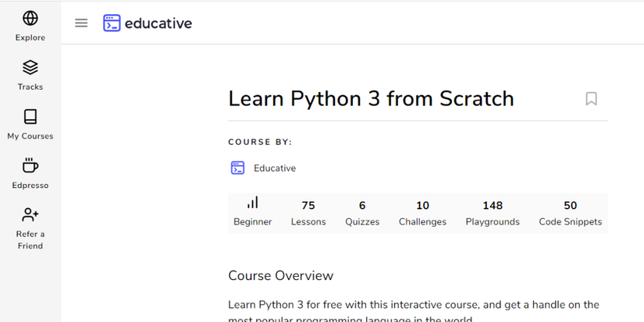Image resolution: width=644 pixels, height=322 pixels.
Task: Select the My Courses sidebar label
Action: click(30, 136)
